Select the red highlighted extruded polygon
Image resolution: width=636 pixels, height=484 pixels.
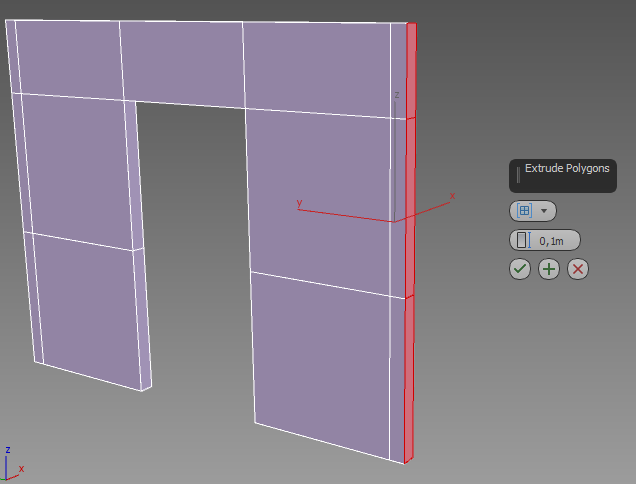(x=410, y=243)
